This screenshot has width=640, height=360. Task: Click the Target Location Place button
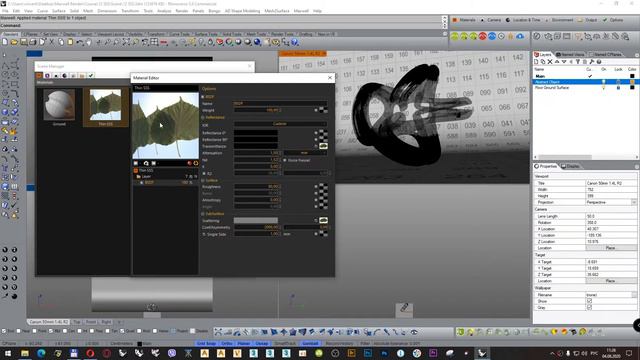[x=610, y=281]
